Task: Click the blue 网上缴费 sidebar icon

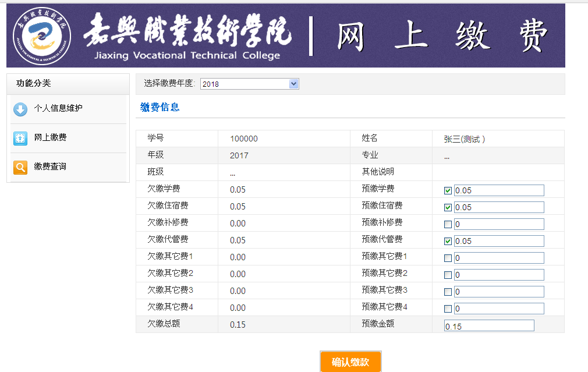Action: tap(20, 139)
